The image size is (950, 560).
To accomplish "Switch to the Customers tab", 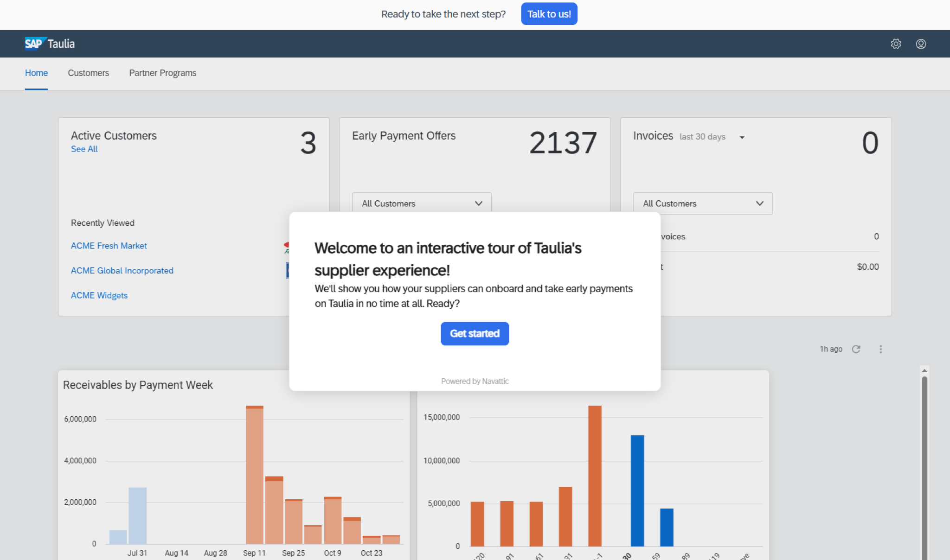I will (x=88, y=73).
